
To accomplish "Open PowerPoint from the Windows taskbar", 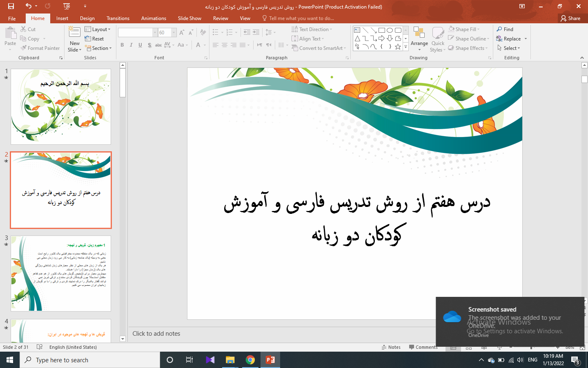I will (x=270, y=360).
